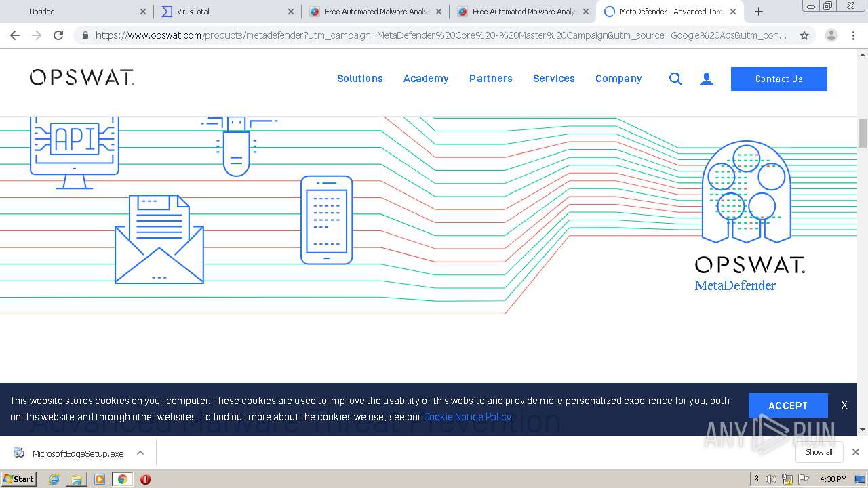Viewport: 868px width, 488px height.
Task: Click the Show desktop button
Action: (x=860, y=479)
